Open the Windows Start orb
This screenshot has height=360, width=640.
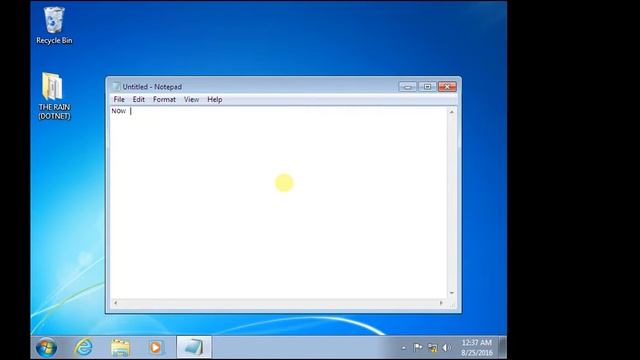47,348
